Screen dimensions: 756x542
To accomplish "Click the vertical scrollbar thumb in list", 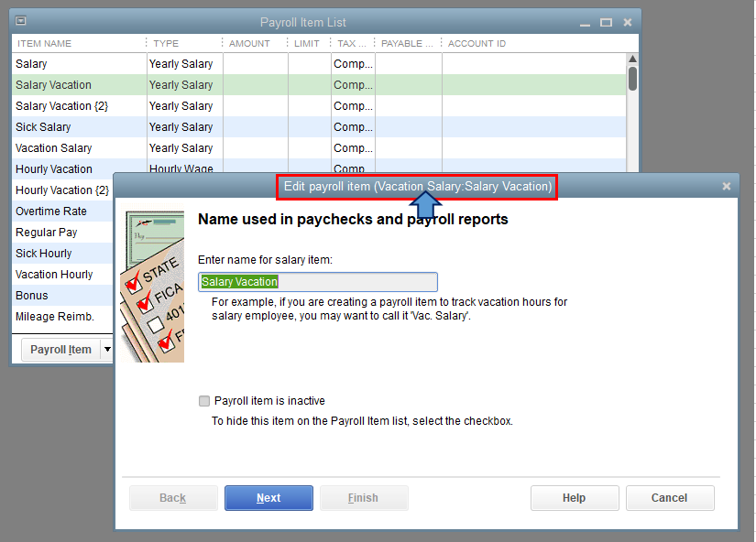I will point(632,79).
